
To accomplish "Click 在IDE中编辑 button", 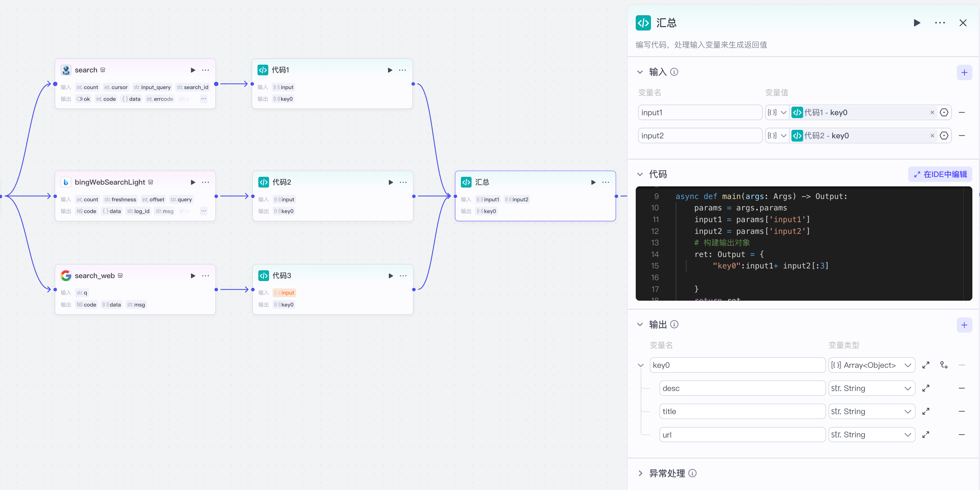I will pos(940,174).
